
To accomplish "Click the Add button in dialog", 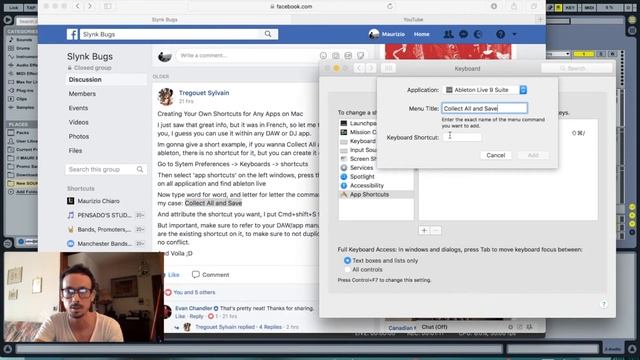I will tap(533, 155).
